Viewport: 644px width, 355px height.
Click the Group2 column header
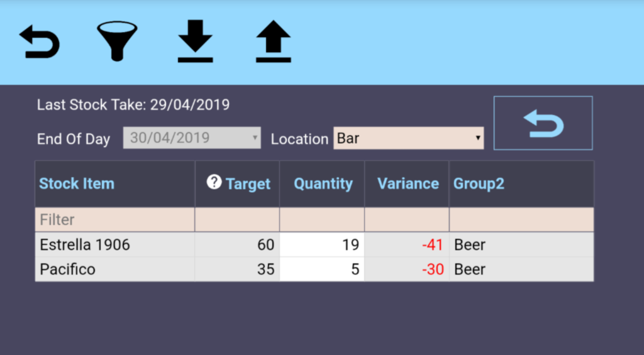click(x=479, y=184)
